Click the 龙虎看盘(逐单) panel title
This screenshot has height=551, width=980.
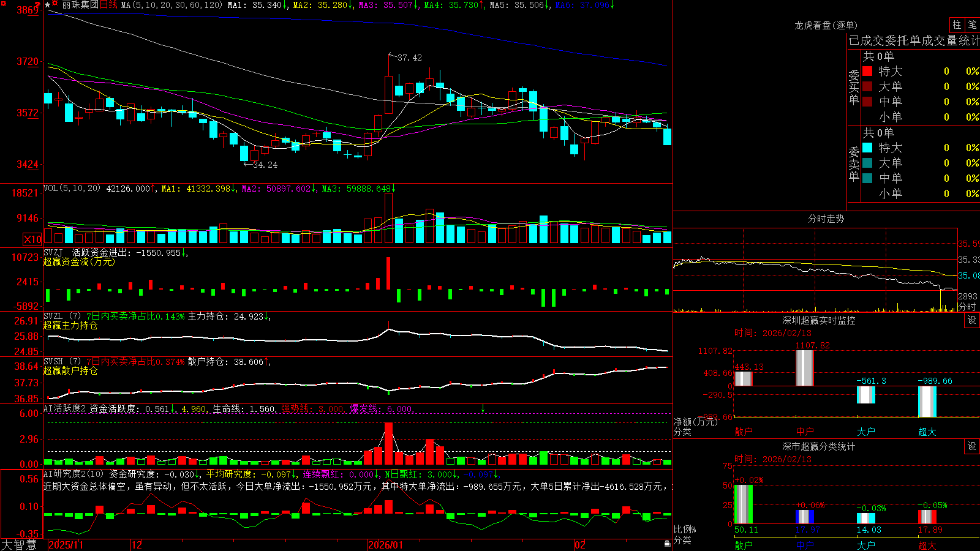826,25
